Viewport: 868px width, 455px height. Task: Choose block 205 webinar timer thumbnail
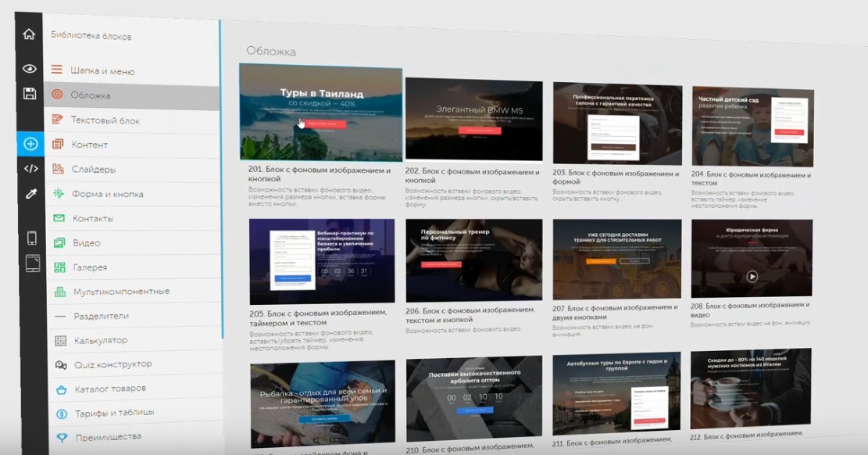pos(322,260)
